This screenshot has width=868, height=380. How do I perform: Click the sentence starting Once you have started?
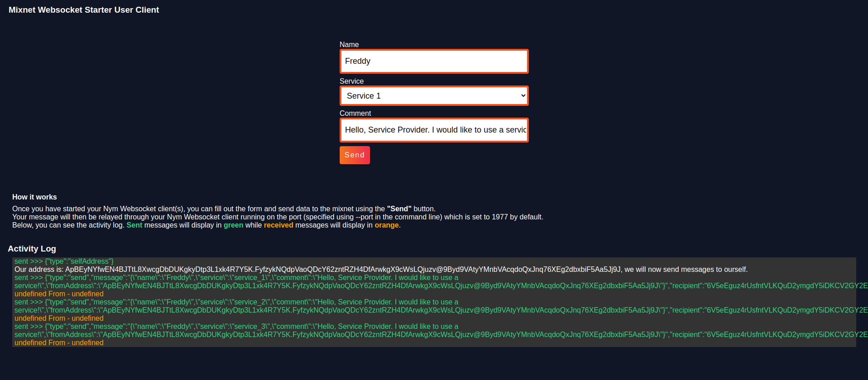click(224, 209)
